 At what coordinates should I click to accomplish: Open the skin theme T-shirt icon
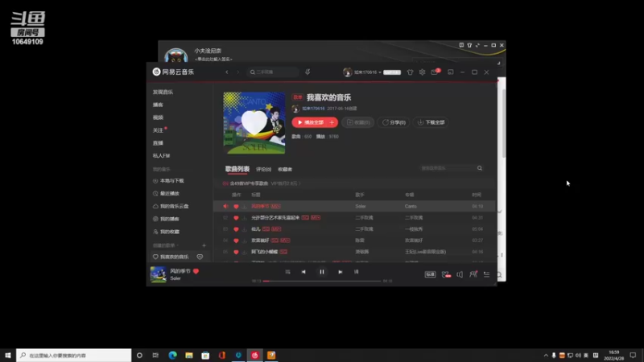410,72
